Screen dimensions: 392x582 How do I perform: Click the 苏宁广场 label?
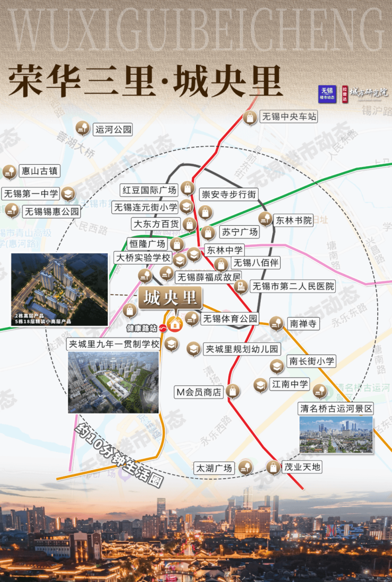239,232
